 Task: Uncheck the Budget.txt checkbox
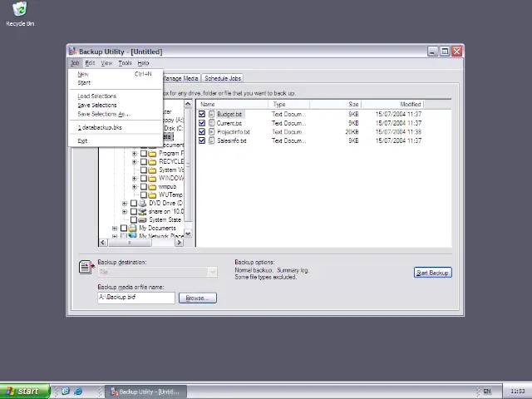click(202, 114)
